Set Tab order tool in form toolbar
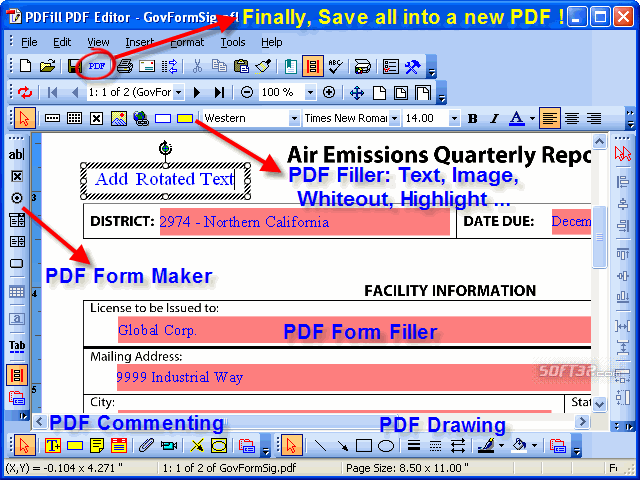This screenshot has height=480, width=640. click(17, 346)
